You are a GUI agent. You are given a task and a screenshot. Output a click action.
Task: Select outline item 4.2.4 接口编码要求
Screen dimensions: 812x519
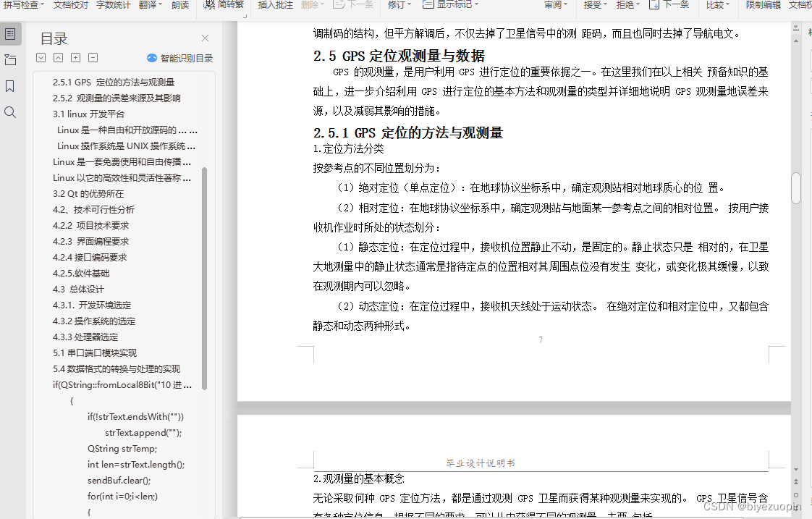[x=90, y=258]
